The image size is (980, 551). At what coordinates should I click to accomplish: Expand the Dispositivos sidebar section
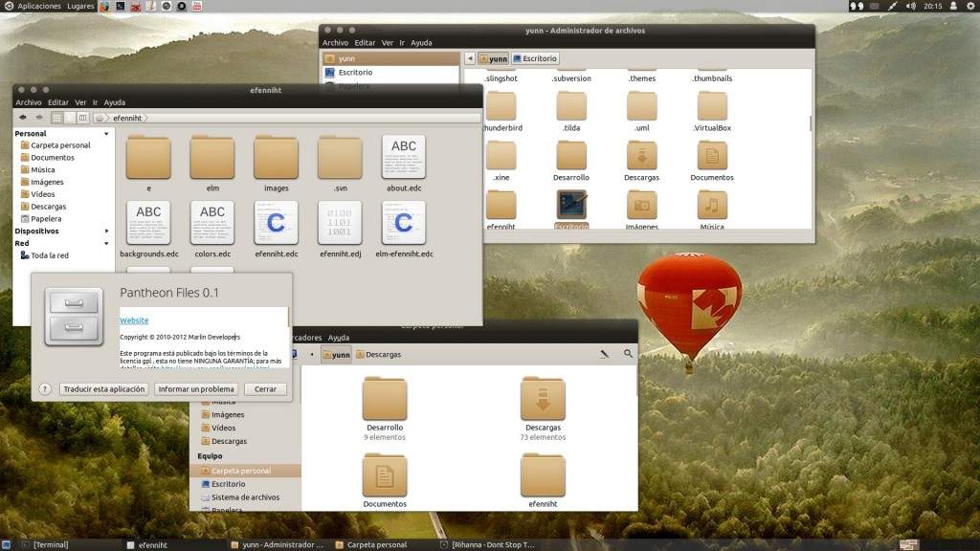pyautogui.click(x=107, y=231)
